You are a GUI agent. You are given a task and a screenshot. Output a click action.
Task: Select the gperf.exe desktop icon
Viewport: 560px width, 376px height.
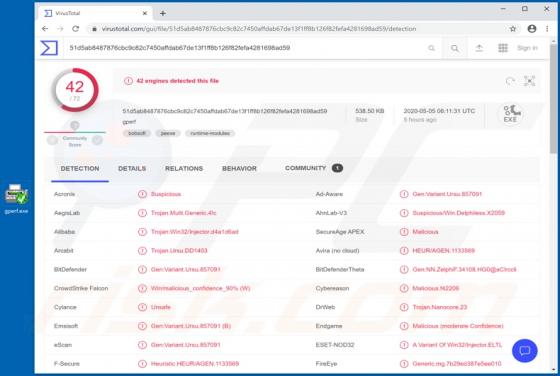pos(16,199)
